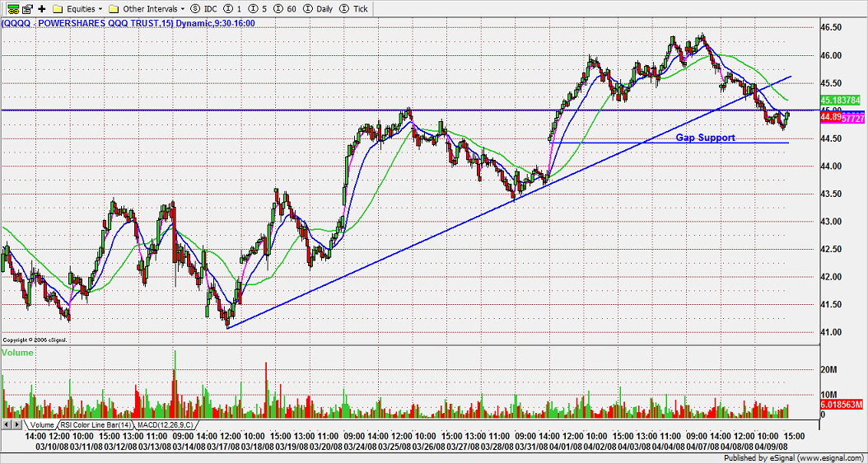
Task: Click the Equities folder icon
Action: pos(58,9)
